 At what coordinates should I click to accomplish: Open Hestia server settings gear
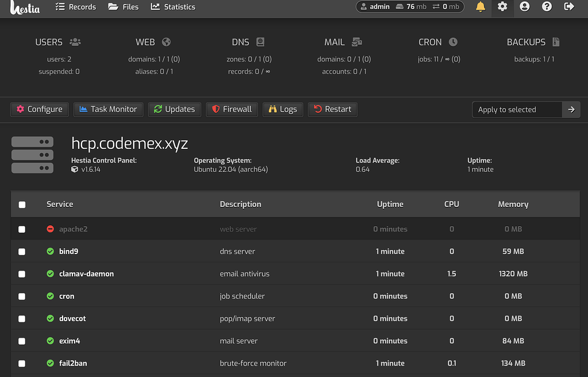click(501, 7)
